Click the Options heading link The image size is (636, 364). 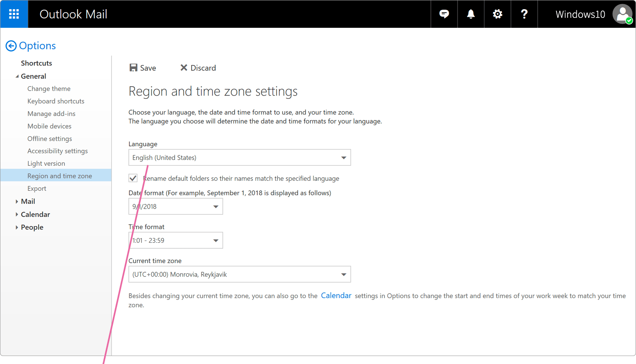tap(37, 46)
